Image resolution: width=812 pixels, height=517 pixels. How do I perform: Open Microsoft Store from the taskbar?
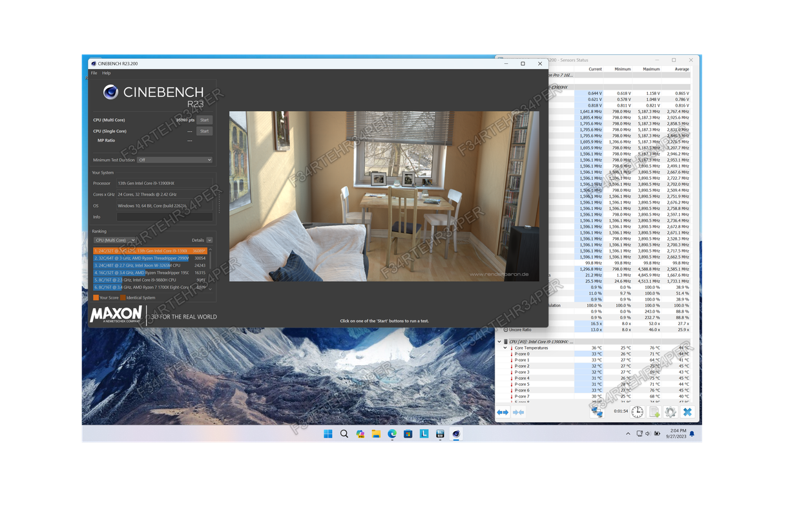pos(408,434)
